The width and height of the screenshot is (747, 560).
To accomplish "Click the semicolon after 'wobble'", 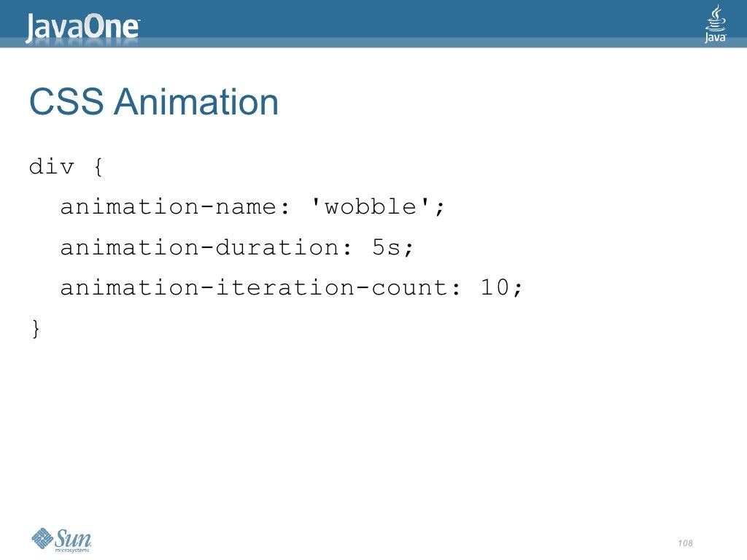I will 439,208.
